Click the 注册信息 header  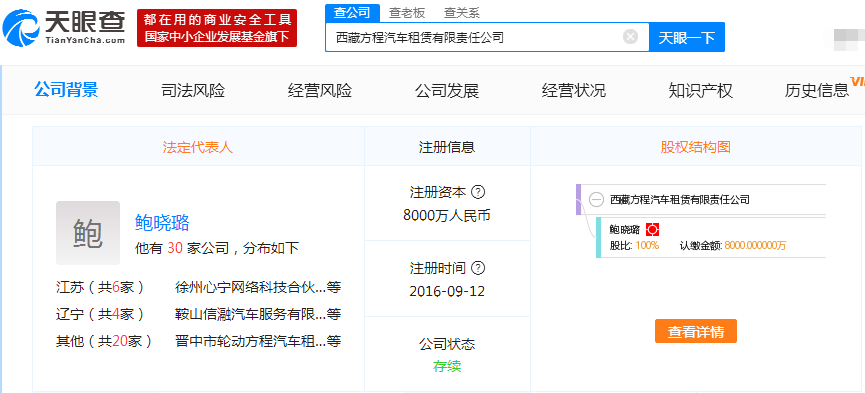point(447,147)
